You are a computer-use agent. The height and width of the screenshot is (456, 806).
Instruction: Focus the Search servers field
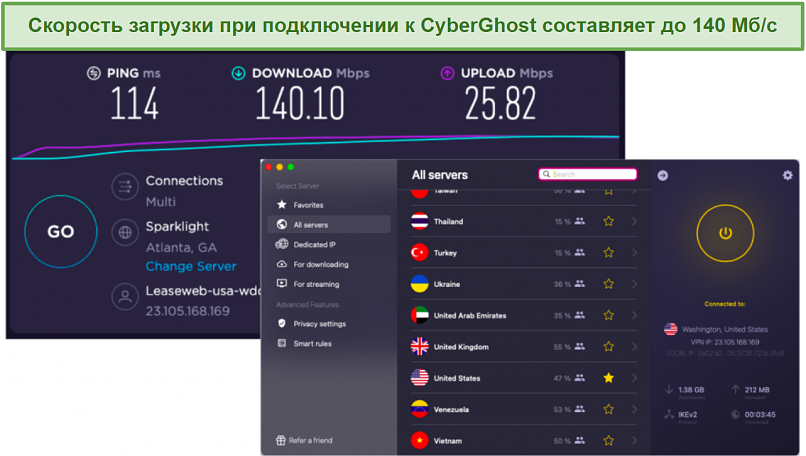[x=588, y=174]
